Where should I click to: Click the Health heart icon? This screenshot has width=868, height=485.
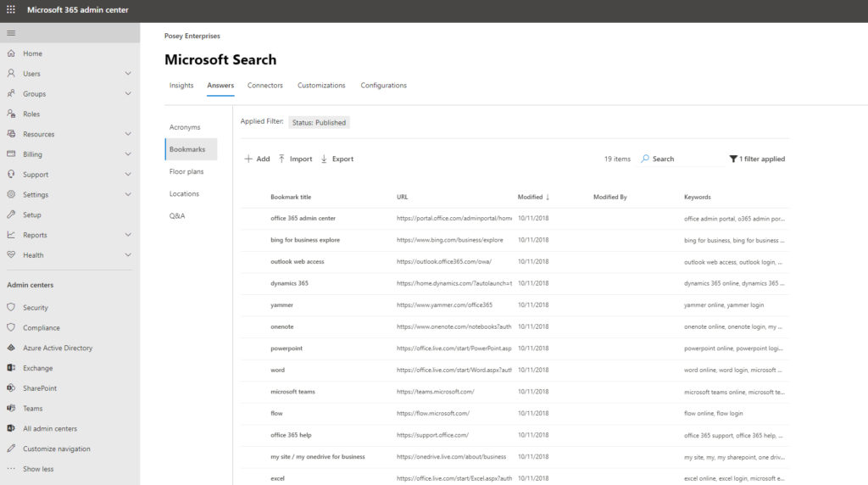pyautogui.click(x=11, y=254)
